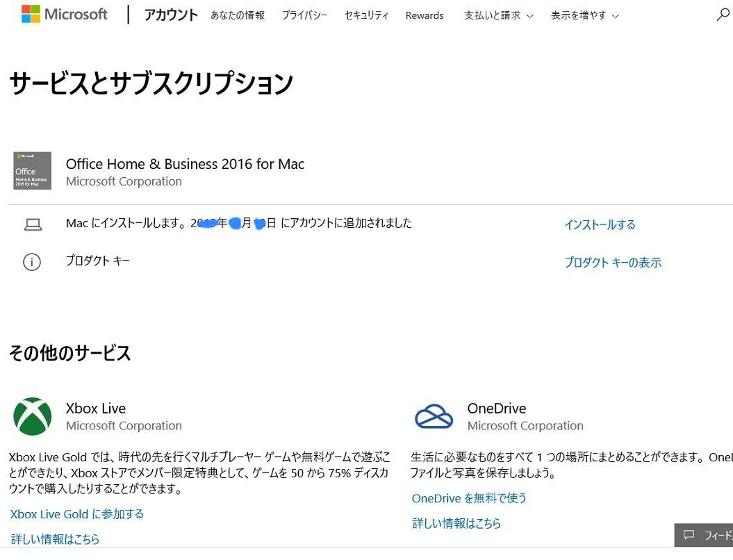Open the プライバシー menu item
The width and height of the screenshot is (733, 560).
click(x=304, y=15)
